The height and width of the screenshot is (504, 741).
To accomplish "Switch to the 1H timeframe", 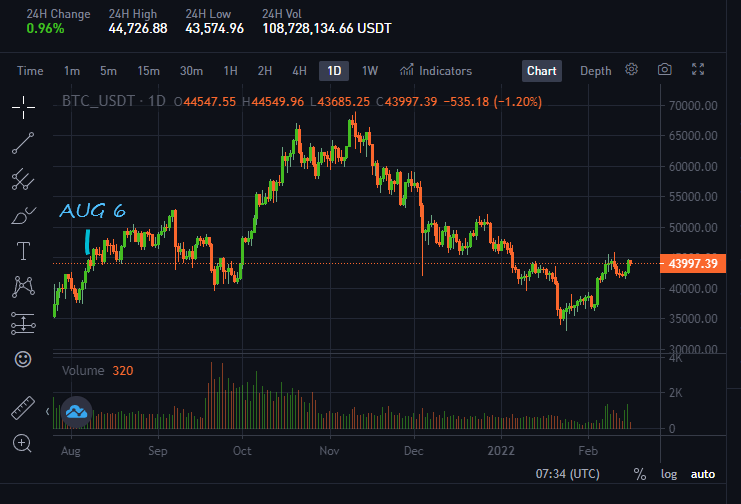I will [230, 71].
